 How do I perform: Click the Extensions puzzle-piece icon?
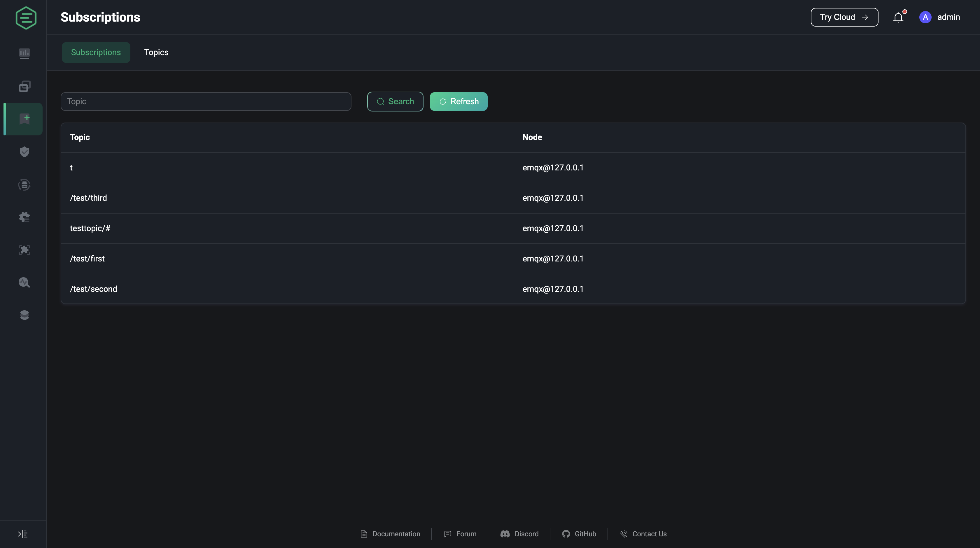click(24, 250)
